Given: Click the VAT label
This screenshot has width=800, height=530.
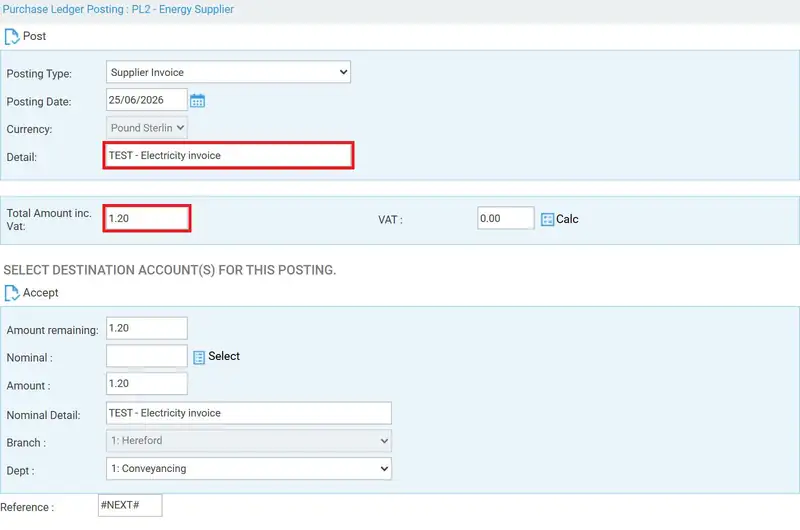Looking at the screenshot, I should 390,220.
